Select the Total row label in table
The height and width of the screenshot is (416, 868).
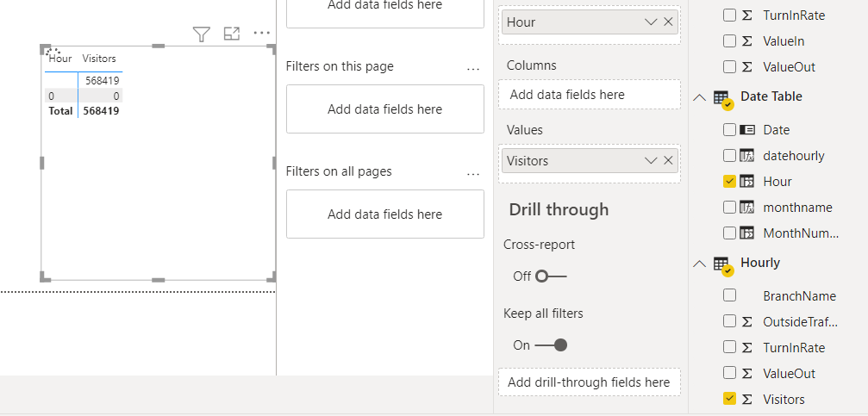tap(60, 110)
